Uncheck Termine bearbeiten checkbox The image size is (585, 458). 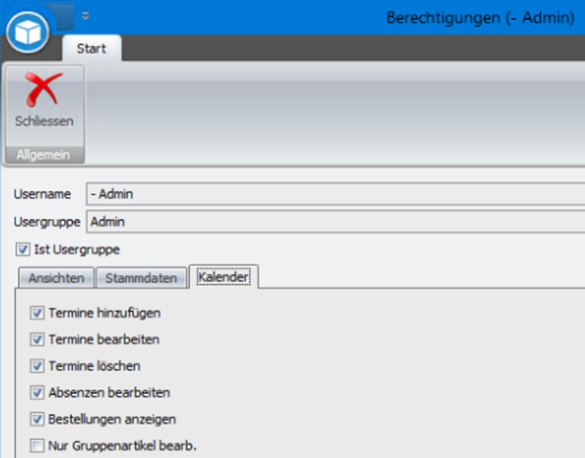click(37, 339)
